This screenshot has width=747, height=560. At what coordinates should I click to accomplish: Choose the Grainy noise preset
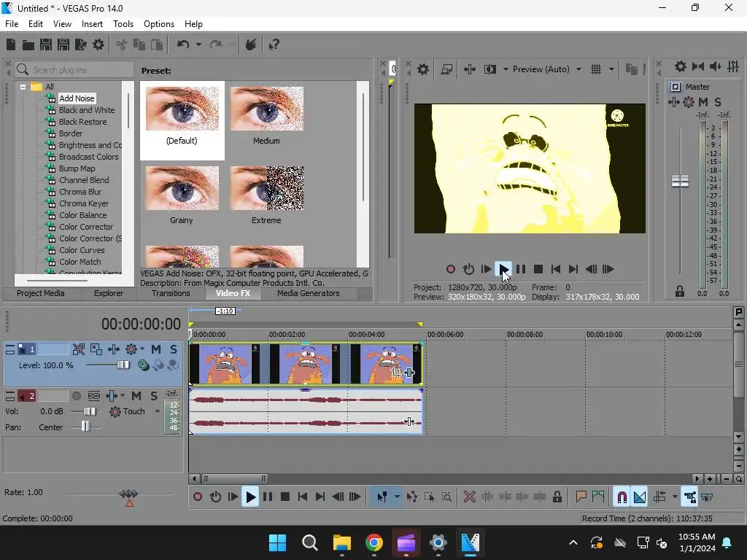182,195
